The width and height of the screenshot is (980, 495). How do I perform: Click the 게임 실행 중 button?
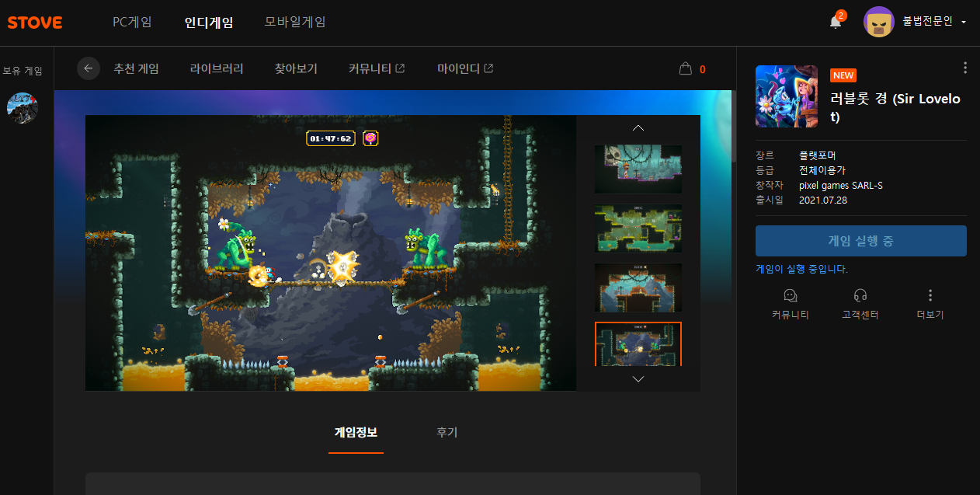pyautogui.click(x=860, y=241)
